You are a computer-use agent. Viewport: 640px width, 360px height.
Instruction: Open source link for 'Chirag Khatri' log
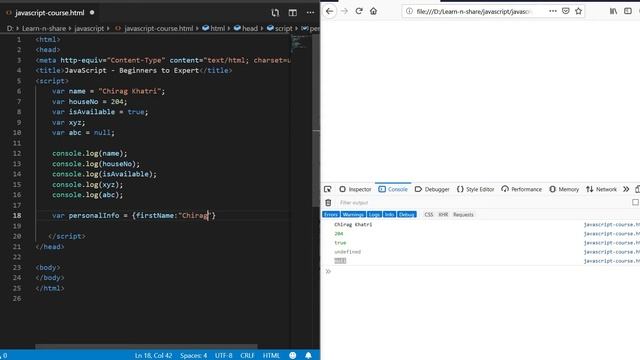(611, 224)
